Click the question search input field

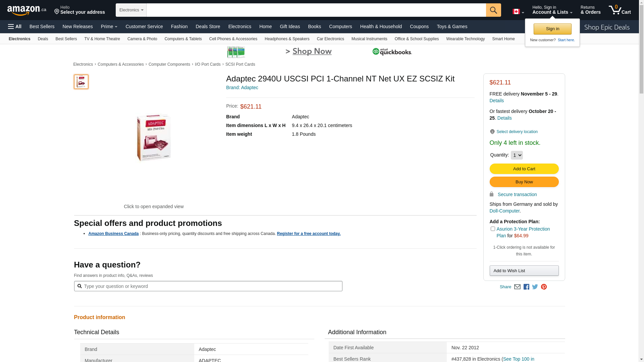pyautogui.click(x=208, y=286)
